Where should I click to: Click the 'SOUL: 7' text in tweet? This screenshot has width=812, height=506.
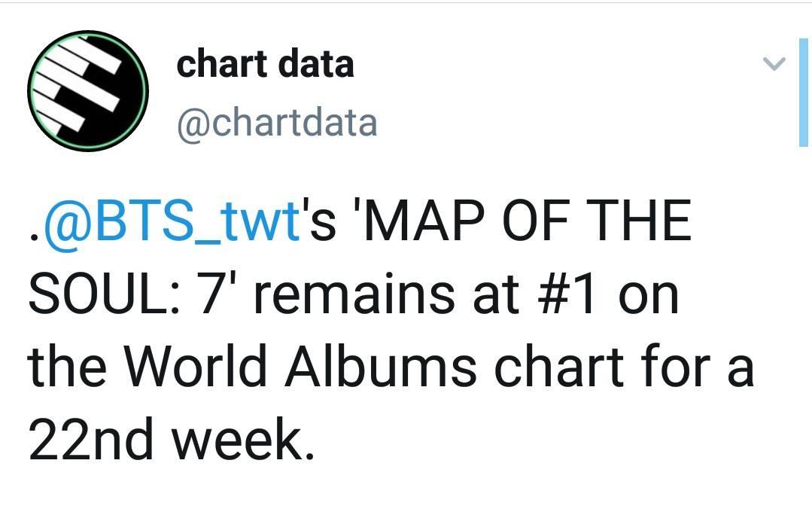tap(132, 294)
